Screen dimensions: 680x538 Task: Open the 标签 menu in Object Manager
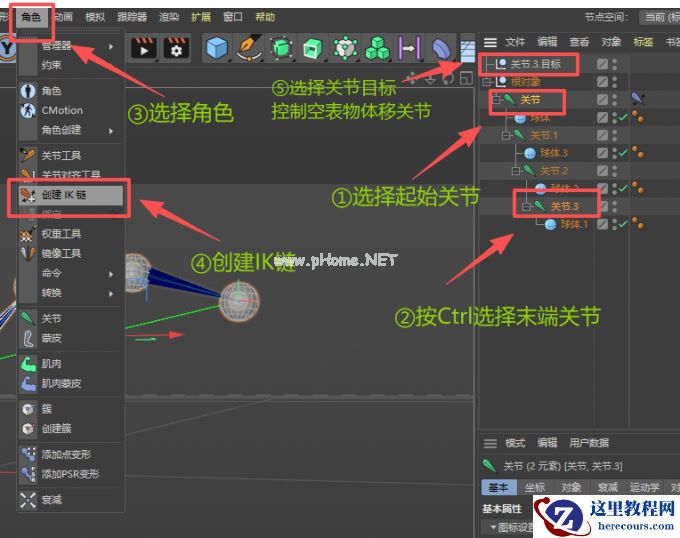coord(643,42)
